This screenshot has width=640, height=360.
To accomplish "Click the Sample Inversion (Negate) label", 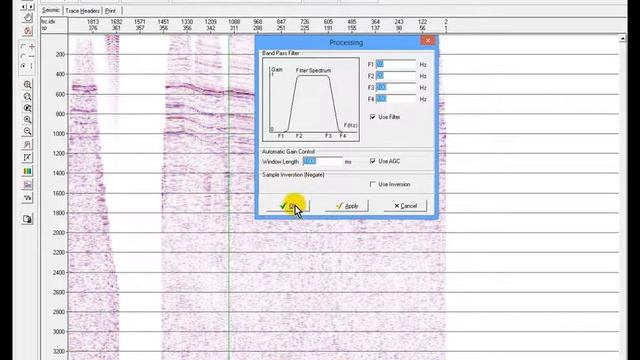I will pos(293,175).
